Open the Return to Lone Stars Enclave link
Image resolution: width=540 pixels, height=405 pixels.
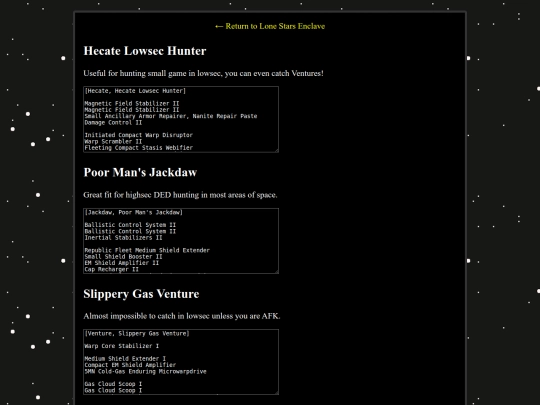click(270, 26)
